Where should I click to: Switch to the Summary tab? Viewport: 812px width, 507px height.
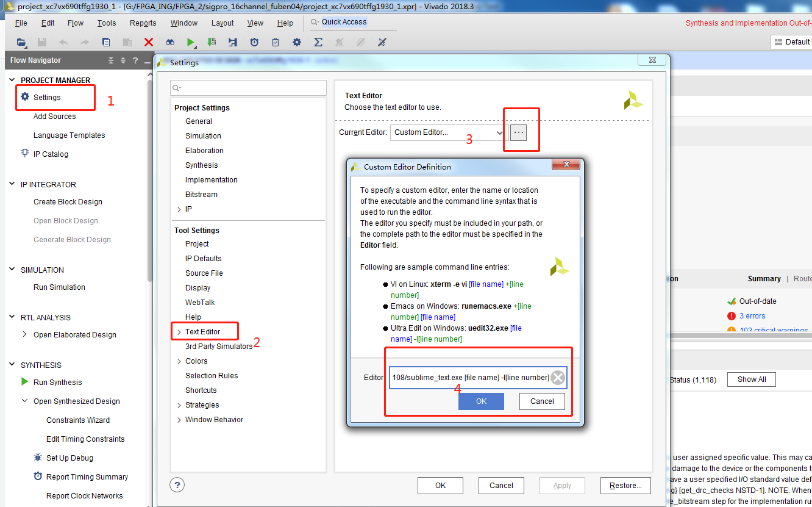coord(764,278)
